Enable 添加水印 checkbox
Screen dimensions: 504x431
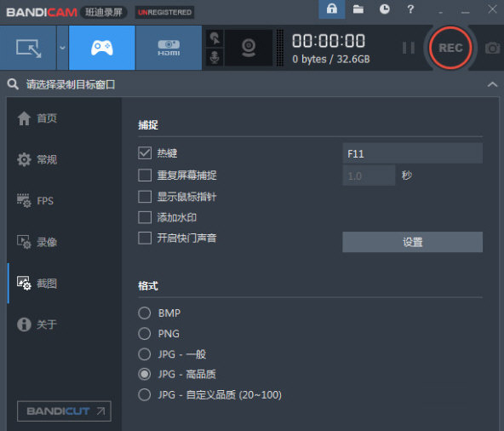pyautogui.click(x=145, y=217)
